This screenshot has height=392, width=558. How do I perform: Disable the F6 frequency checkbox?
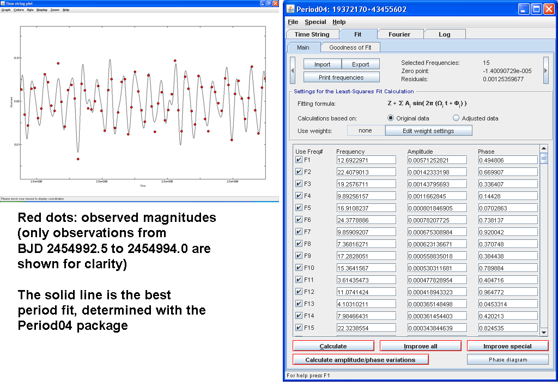pyautogui.click(x=299, y=220)
